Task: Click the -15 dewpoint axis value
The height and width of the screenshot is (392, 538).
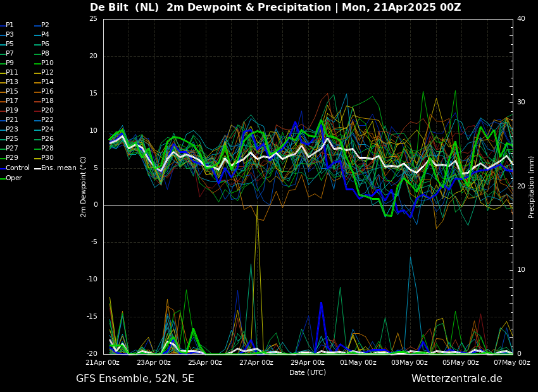Action: point(92,317)
